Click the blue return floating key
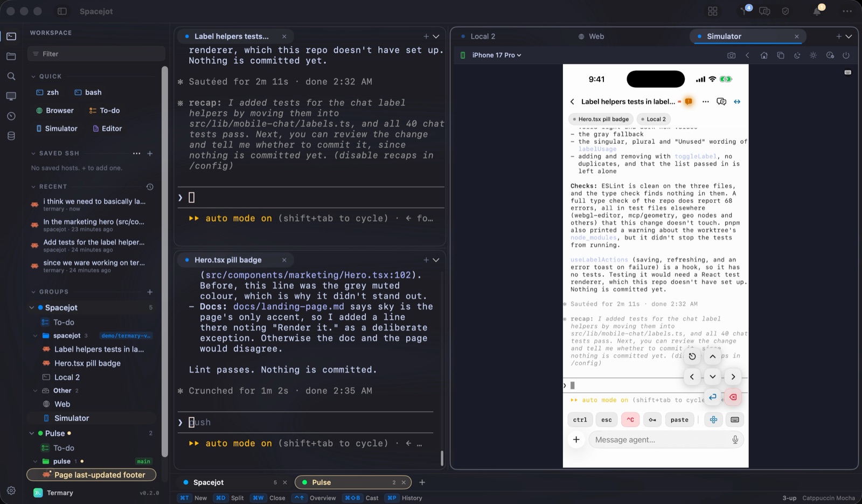The height and width of the screenshot is (504, 862). [x=713, y=397]
